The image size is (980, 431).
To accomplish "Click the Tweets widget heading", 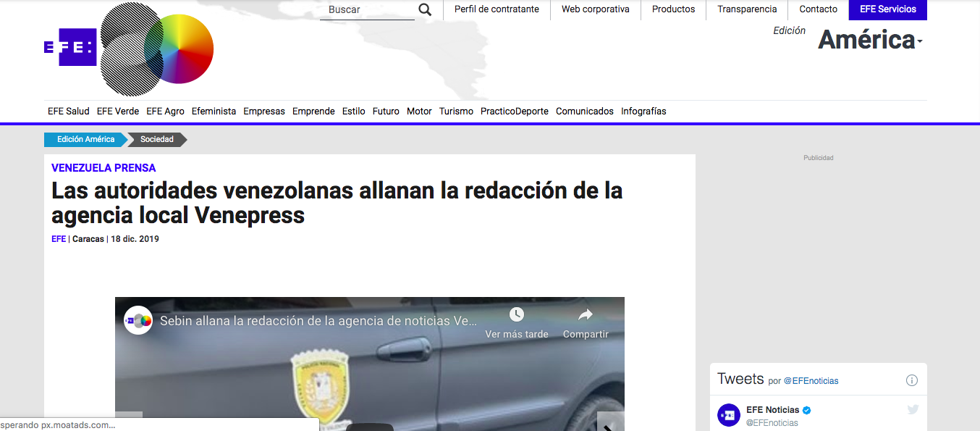I will tap(740, 379).
